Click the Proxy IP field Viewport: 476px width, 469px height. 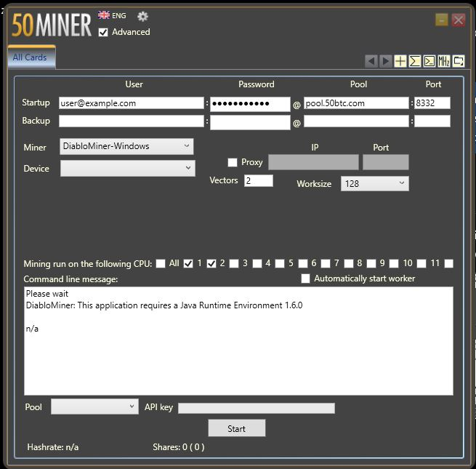pyautogui.click(x=313, y=162)
